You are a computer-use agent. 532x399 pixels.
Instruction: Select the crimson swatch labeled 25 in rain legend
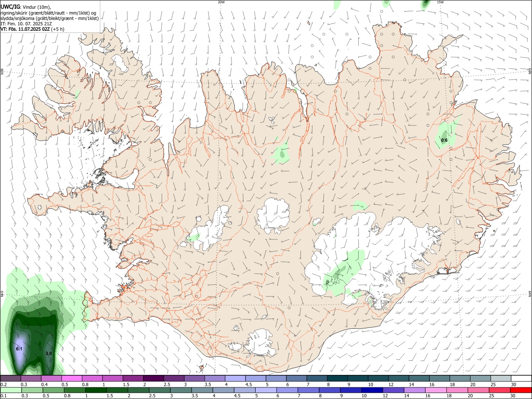click(x=499, y=390)
